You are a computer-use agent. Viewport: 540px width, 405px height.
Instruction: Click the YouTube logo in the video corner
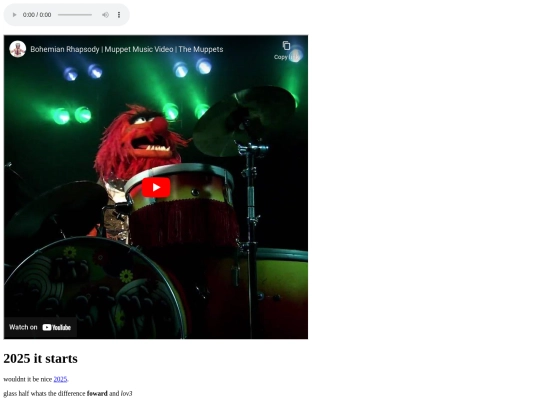pyautogui.click(x=56, y=328)
